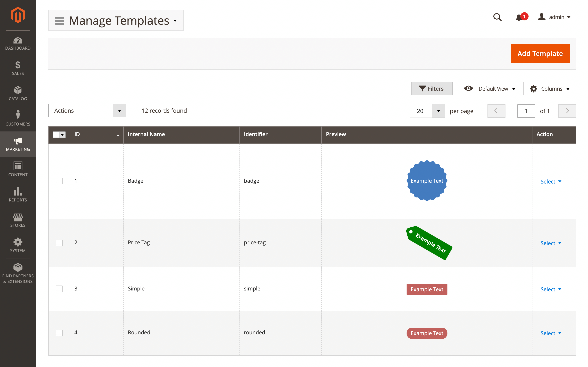Open the admin account dropdown
The image size is (588, 367).
(554, 17)
